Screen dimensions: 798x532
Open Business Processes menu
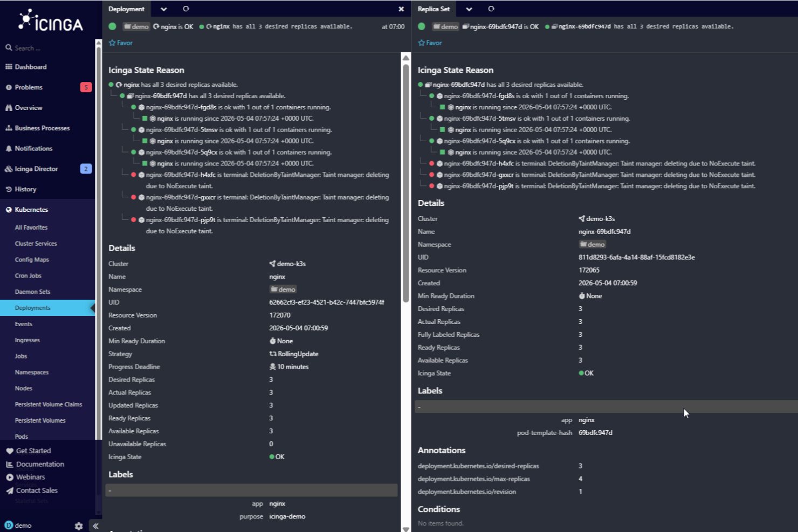coord(42,128)
